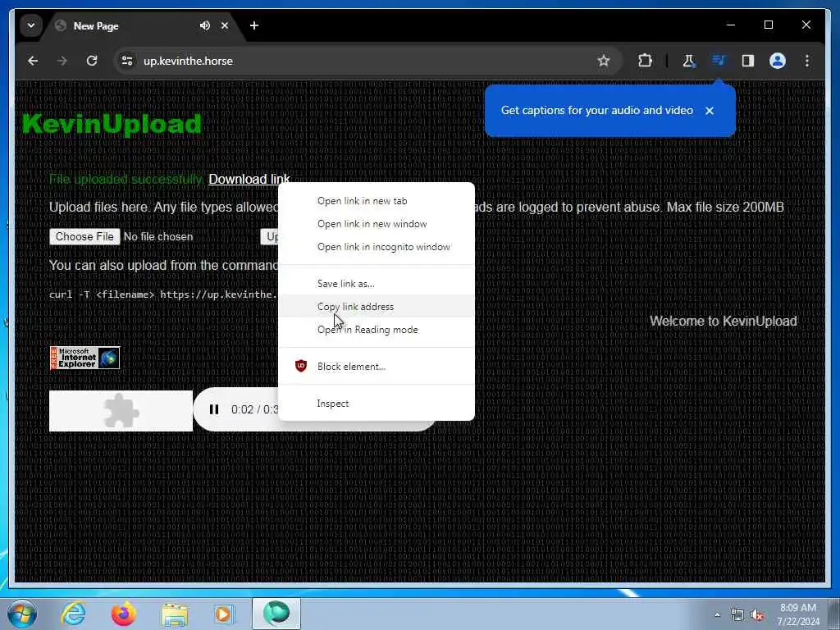This screenshot has width=840, height=630.
Task: Click the uBlock shield icon in menu
Action: [x=301, y=367]
